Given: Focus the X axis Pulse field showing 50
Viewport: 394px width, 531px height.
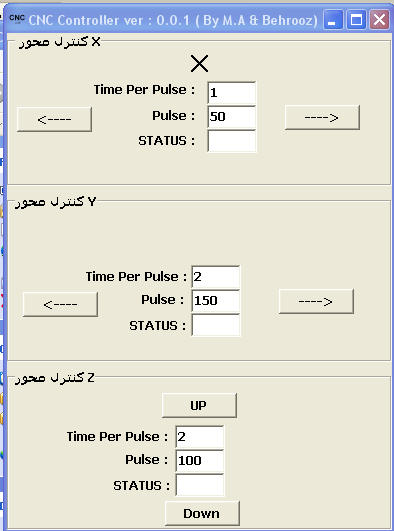Looking at the screenshot, I should [x=232, y=116].
